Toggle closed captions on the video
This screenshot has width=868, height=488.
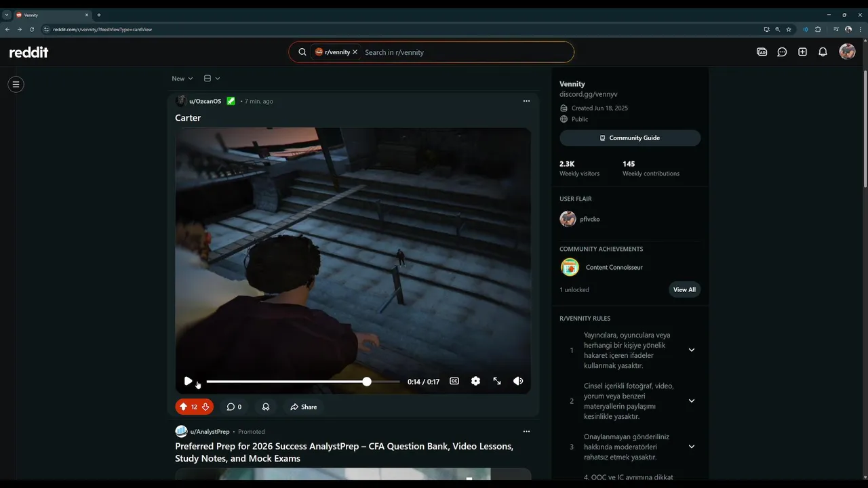(x=454, y=381)
